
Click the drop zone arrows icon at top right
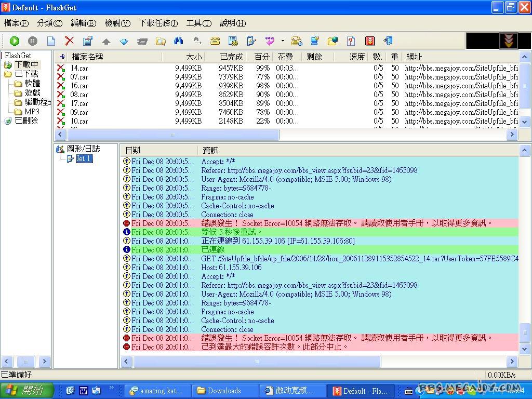pyautogui.click(x=509, y=41)
